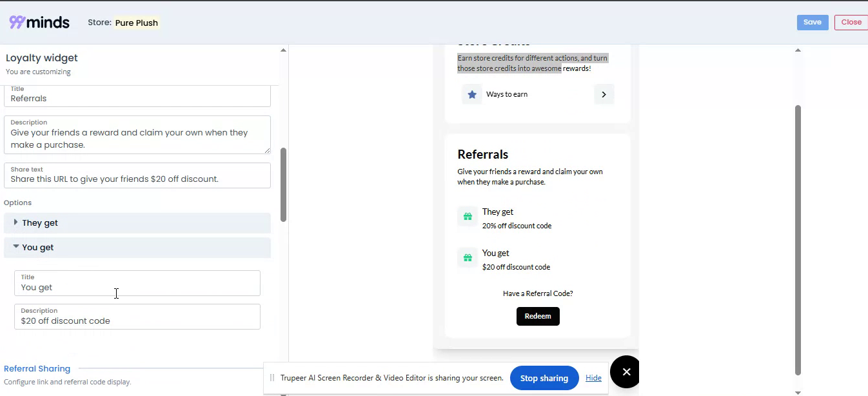The height and width of the screenshot is (396, 868).
Task: Click the drag handle on the screen sharing bar
Action: click(x=272, y=378)
